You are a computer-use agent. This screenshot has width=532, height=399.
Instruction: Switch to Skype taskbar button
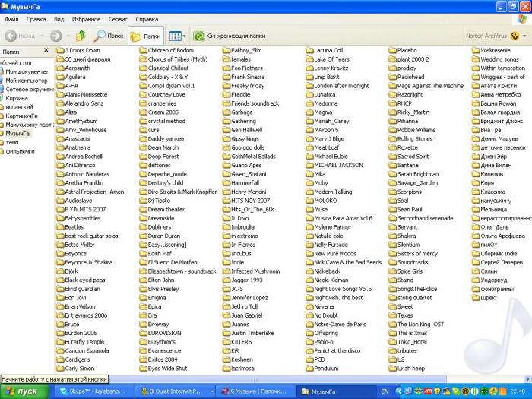tap(93, 391)
